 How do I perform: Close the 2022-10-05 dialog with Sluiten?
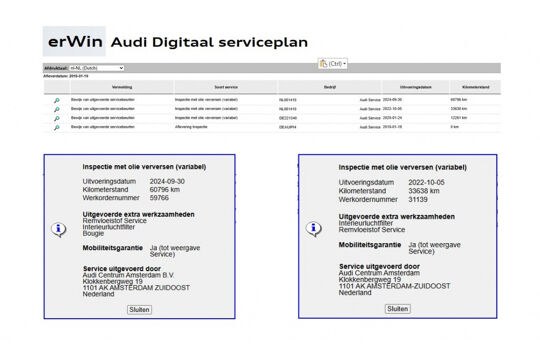coord(397,309)
